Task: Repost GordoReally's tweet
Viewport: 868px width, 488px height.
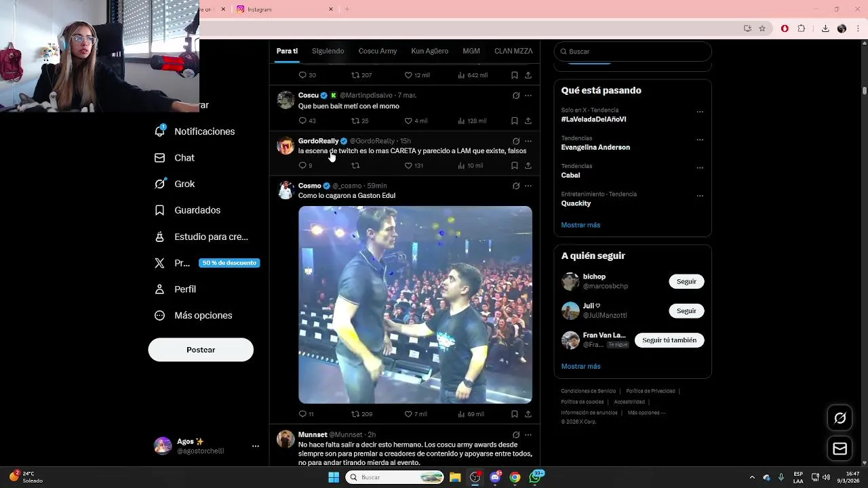Action: pyautogui.click(x=355, y=165)
